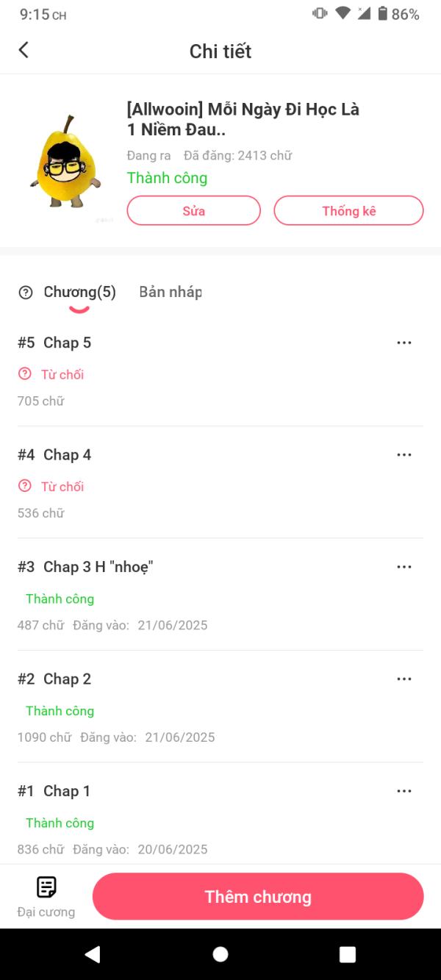Tap the pear story cover thumbnail
Image resolution: width=441 pixels, height=980 pixels.
(x=65, y=163)
